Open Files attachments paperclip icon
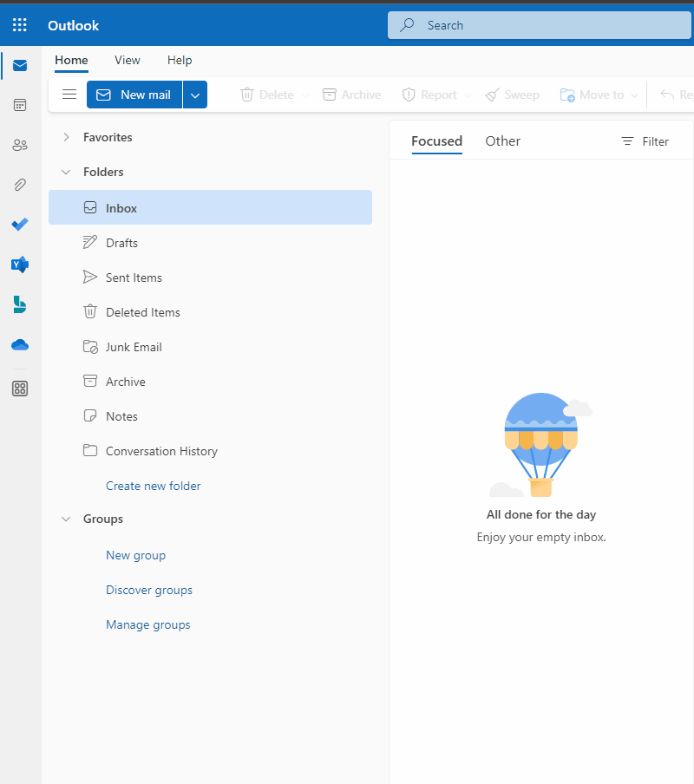The image size is (694, 784). 20,185
